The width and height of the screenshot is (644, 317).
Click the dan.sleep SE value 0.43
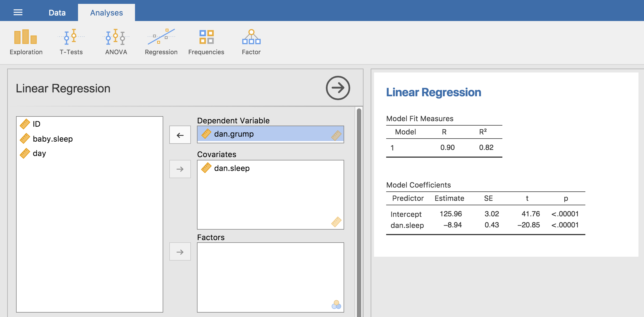[492, 225]
